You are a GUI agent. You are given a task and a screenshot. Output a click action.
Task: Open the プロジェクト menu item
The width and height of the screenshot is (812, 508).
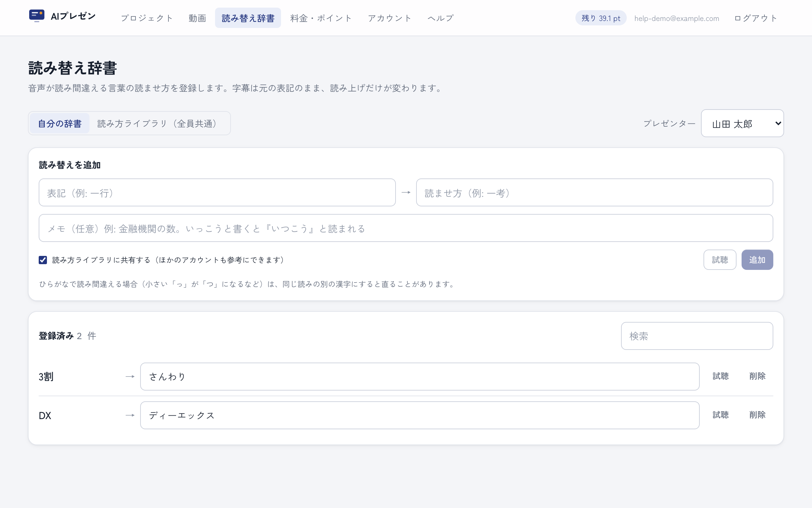tap(147, 18)
